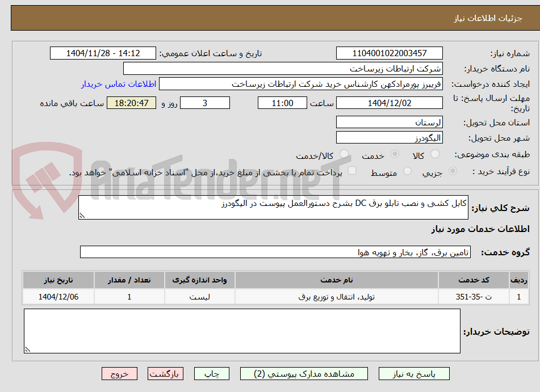
Task: Click the شماره نیاز field 1104001022003457
Action: coord(389,53)
